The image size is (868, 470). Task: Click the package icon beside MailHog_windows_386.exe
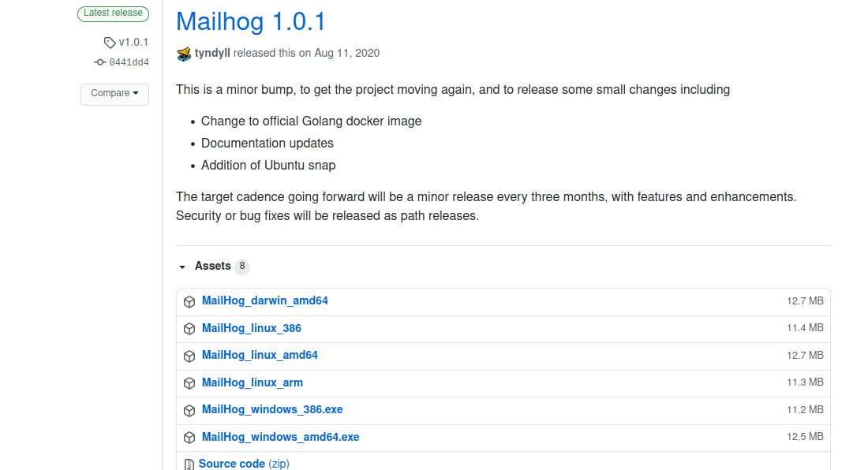coord(189,410)
